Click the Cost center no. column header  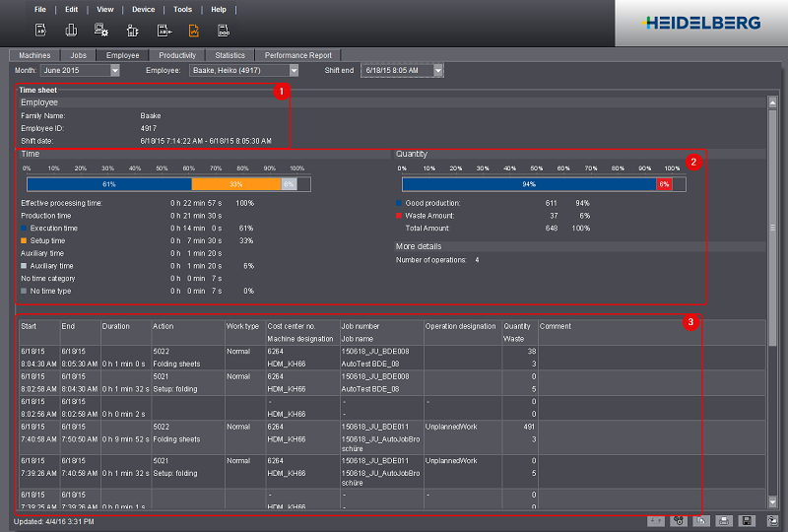(x=291, y=326)
